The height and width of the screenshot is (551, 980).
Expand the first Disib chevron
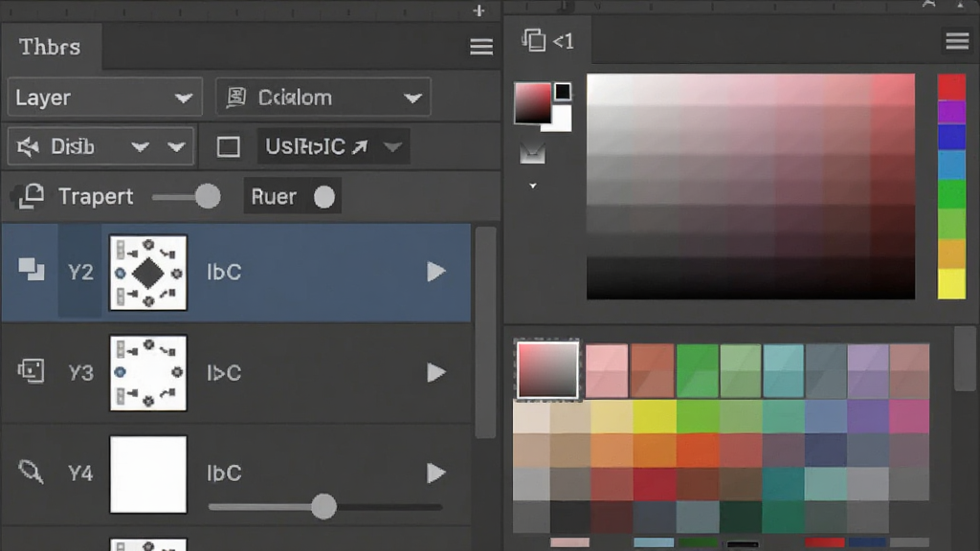[140, 147]
